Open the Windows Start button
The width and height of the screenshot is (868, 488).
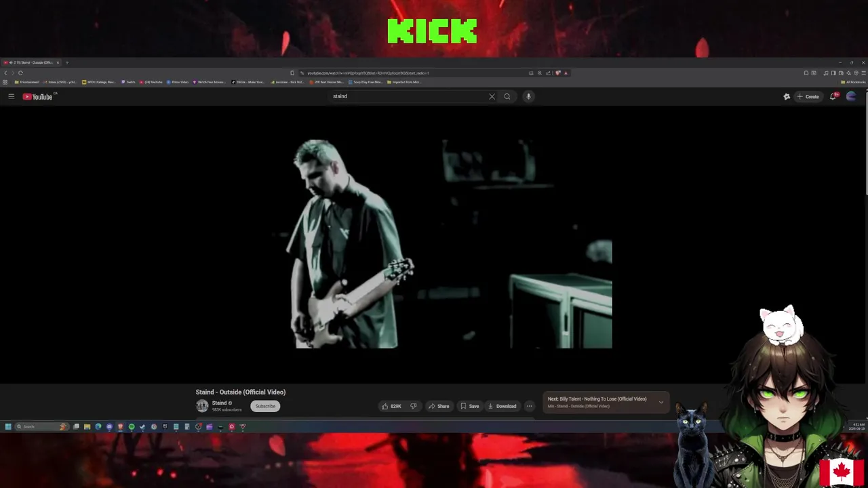point(8,426)
